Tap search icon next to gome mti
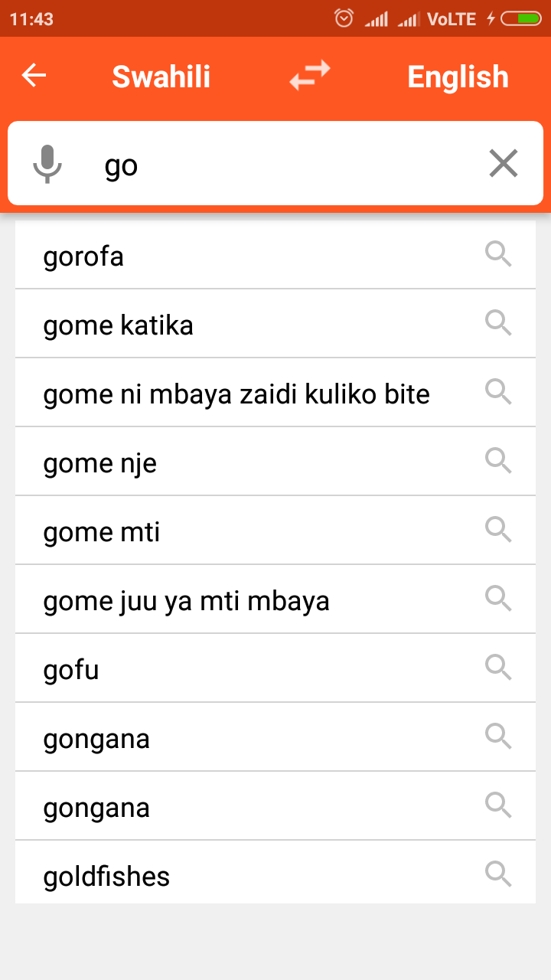551x980 pixels. point(498,530)
